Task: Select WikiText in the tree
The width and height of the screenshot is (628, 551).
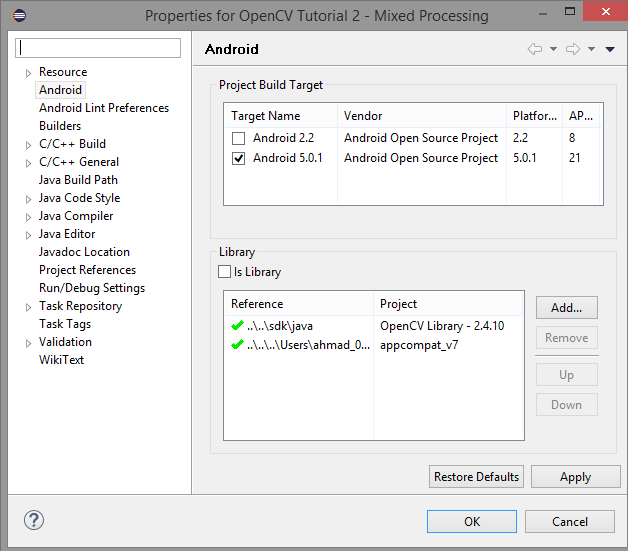Action: coord(61,360)
